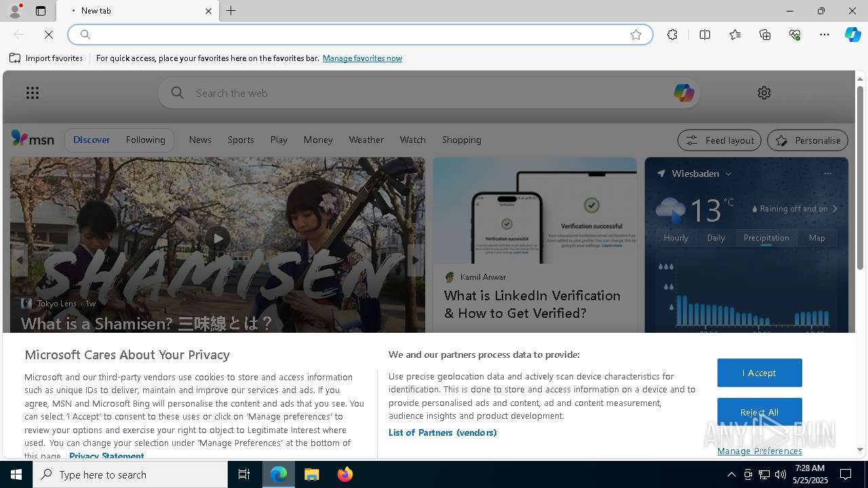Image resolution: width=868 pixels, height=488 pixels.
Task: Switch to the Following tab
Action: tap(145, 140)
